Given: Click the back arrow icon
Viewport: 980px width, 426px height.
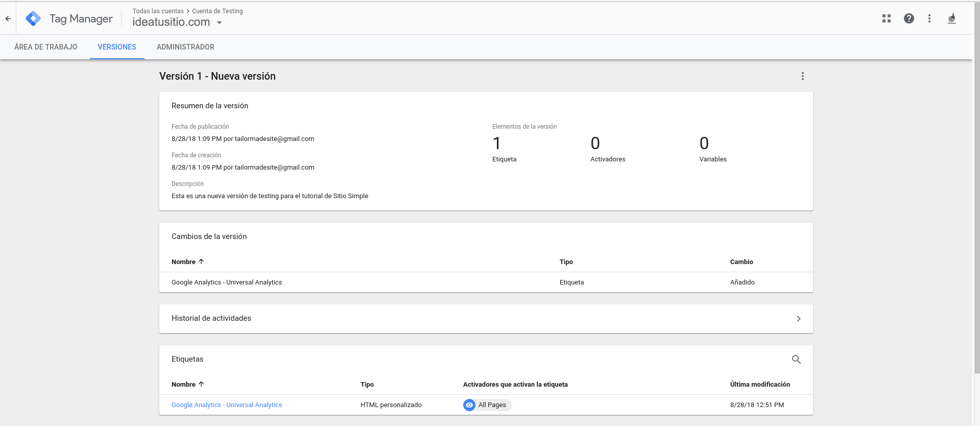Looking at the screenshot, I should [8, 19].
